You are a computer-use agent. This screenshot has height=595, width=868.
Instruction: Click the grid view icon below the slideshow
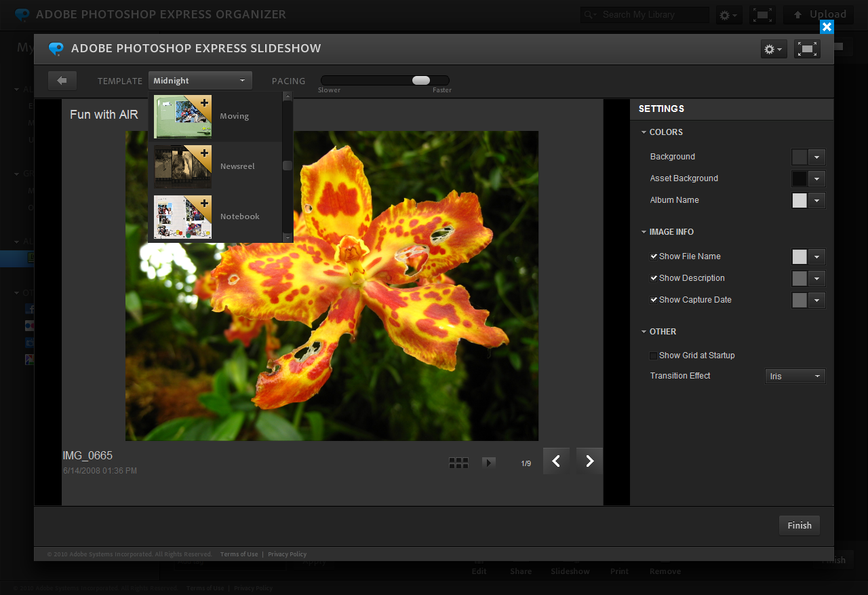pos(458,462)
